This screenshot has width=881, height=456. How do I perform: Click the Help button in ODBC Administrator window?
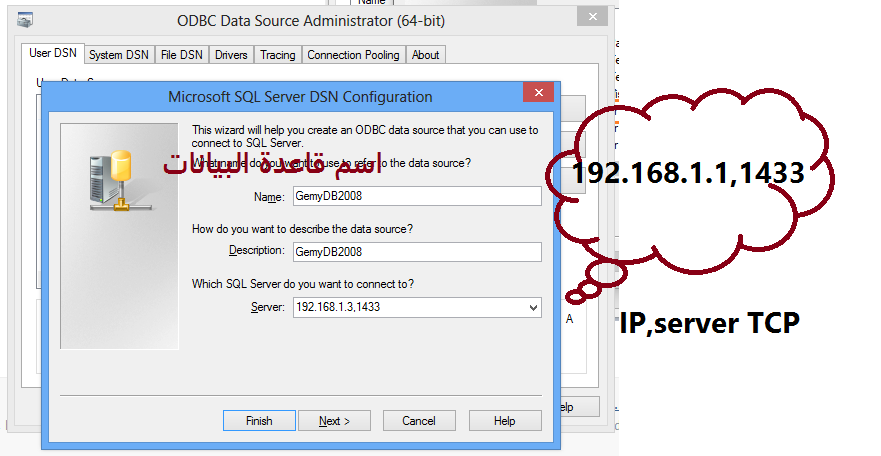click(579, 407)
